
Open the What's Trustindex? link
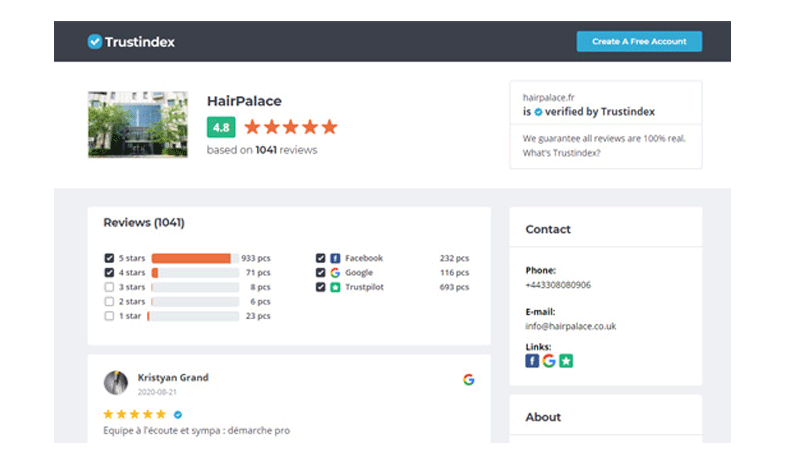point(558,153)
